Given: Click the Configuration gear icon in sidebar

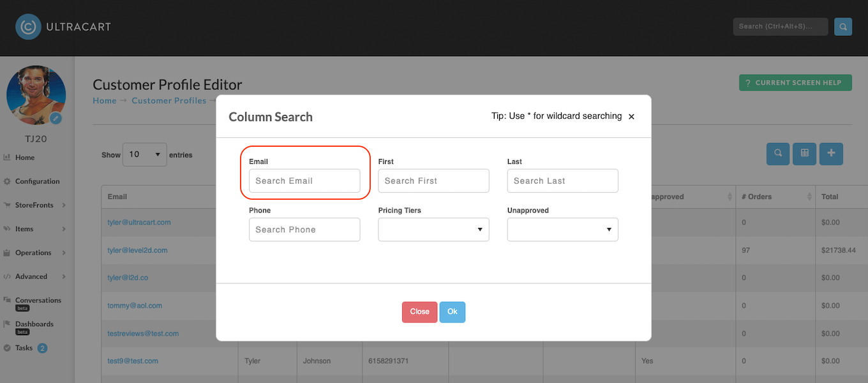Looking at the screenshot, I should point(7,181).
